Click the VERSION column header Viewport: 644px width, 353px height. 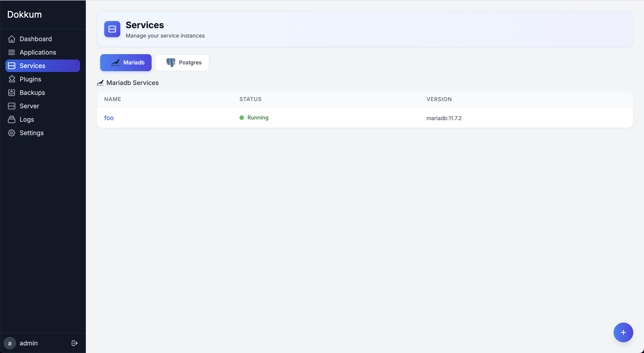click(439, 99)
